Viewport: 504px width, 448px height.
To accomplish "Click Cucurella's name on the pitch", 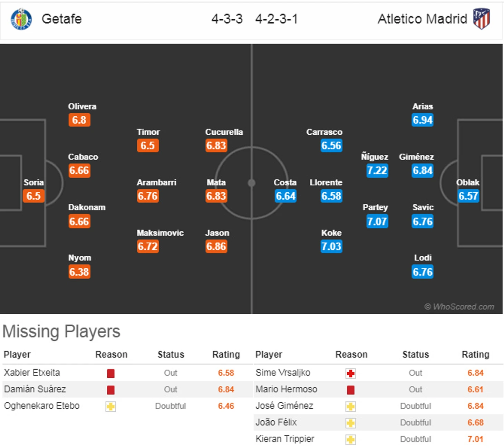I will tap(224, 132).
